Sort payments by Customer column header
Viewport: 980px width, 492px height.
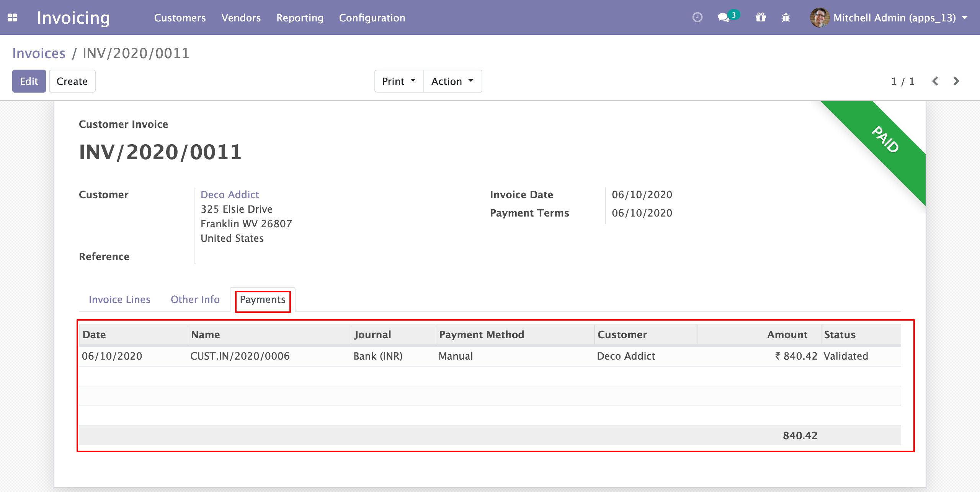646,334
